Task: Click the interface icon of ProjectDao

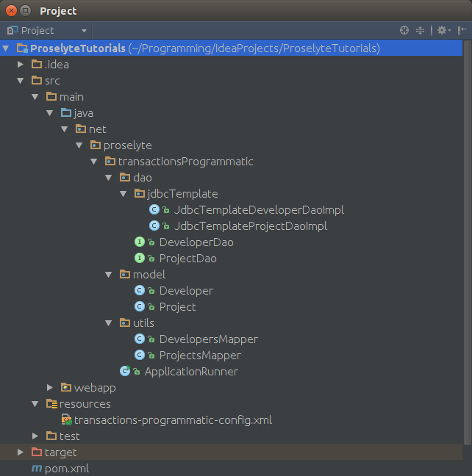Action: point(140,258)
